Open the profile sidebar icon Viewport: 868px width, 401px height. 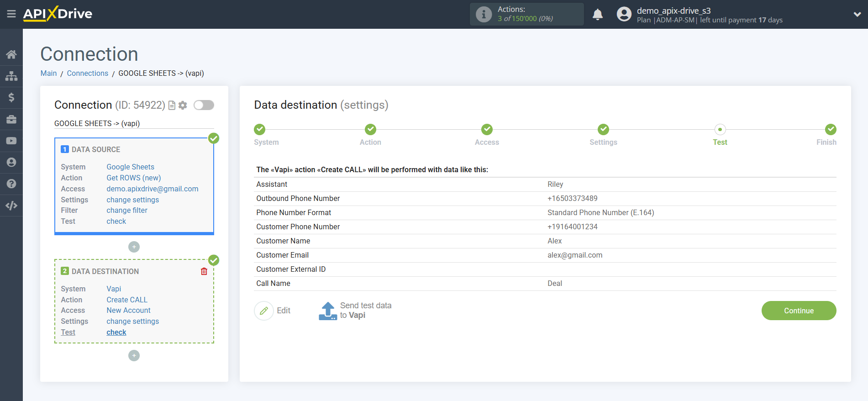click(11, 162)
